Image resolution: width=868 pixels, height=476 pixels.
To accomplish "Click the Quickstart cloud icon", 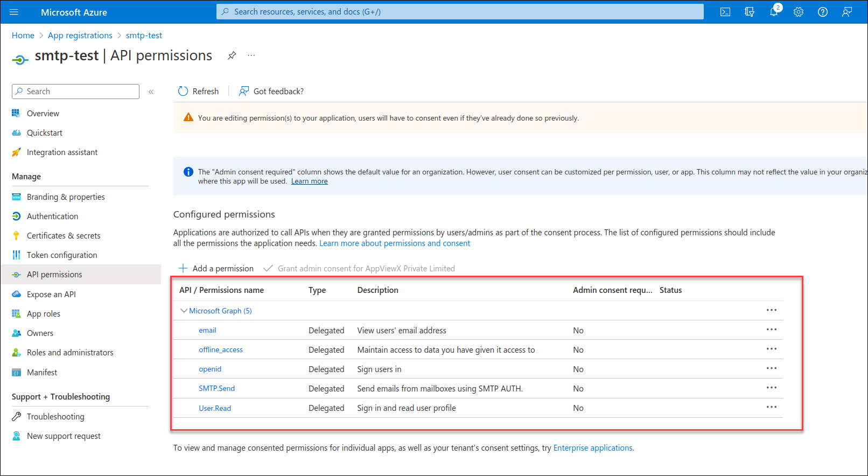I will (x=16, y=132).
